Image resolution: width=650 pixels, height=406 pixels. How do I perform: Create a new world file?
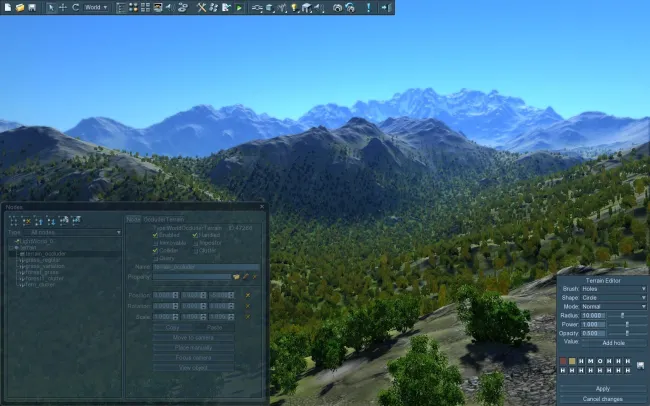[x=8, y=7]
